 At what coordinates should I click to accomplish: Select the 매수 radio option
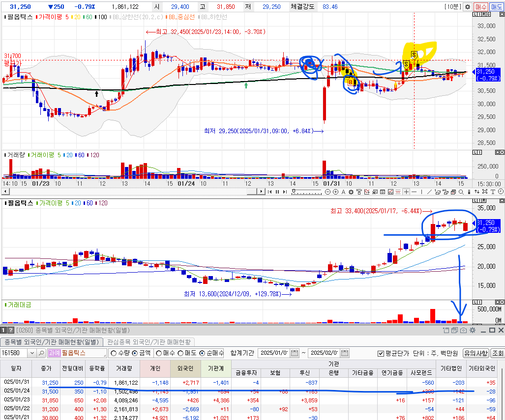click(158, 353)
